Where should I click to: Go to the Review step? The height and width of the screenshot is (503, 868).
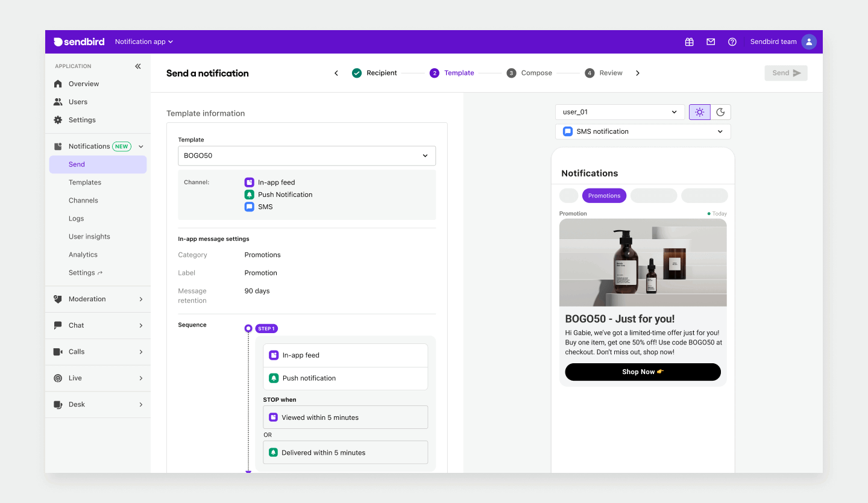(x=603, y=73)
